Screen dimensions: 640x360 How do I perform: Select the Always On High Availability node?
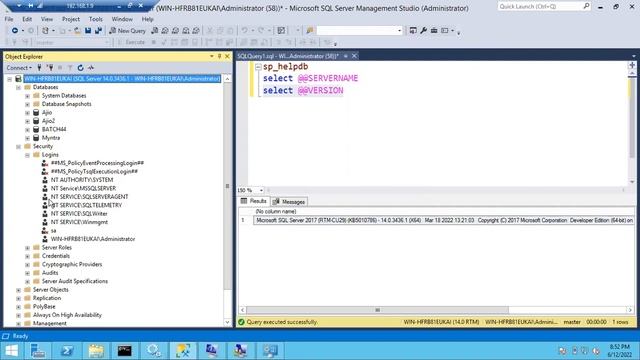[67, 315]
